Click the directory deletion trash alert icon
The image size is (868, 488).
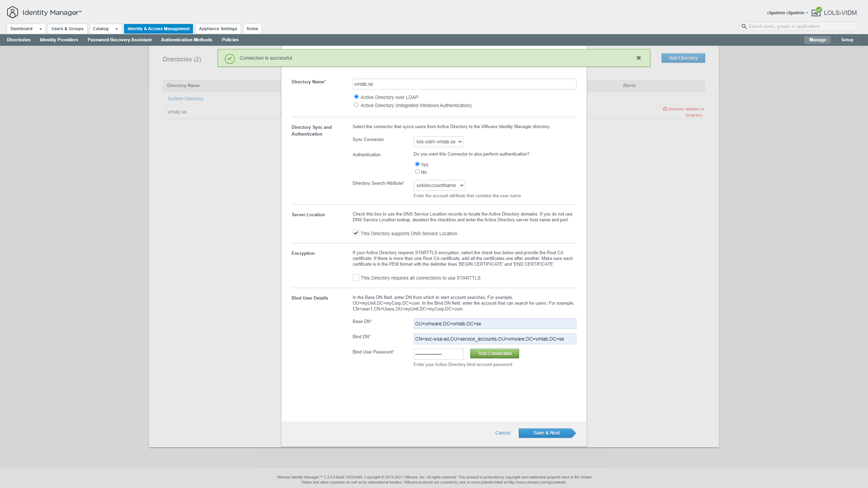[x=665, y=109]
